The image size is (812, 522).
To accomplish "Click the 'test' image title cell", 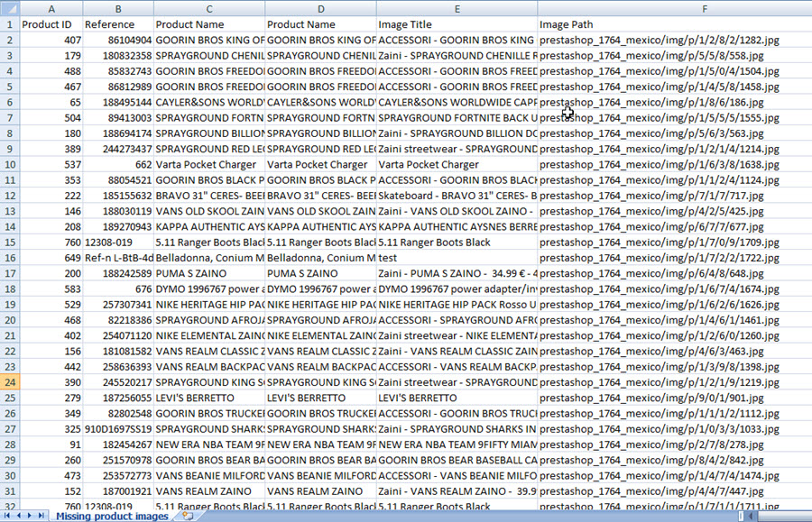I will 457,258.
